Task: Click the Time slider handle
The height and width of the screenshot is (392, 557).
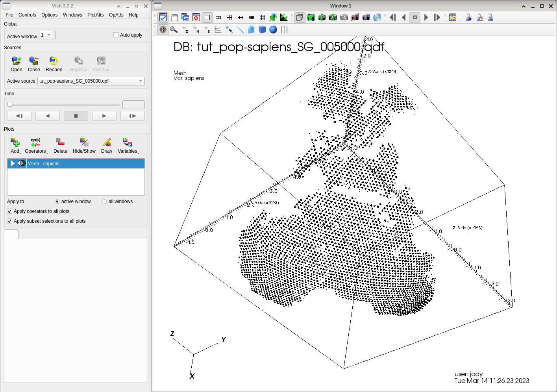Action: [10, 104]
